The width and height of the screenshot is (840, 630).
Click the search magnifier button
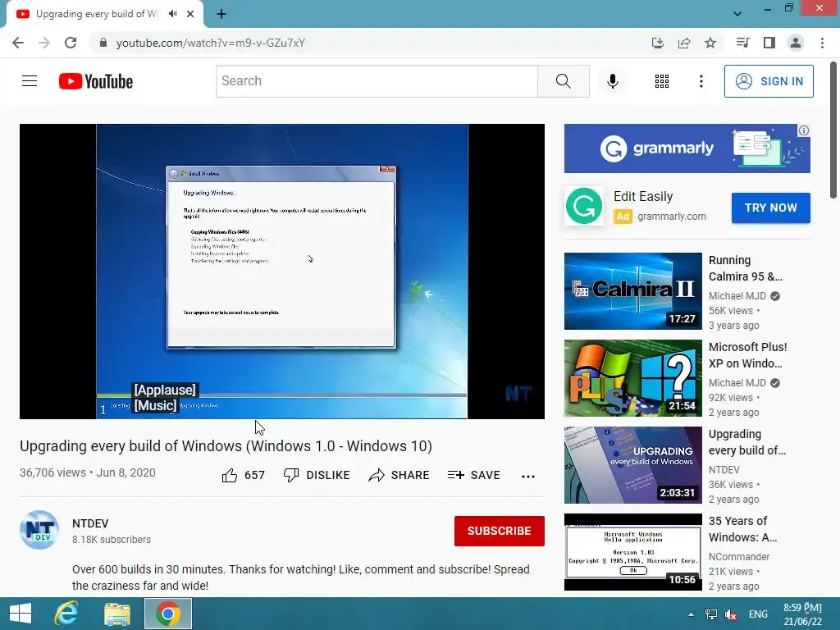click(x=563, y=81)
